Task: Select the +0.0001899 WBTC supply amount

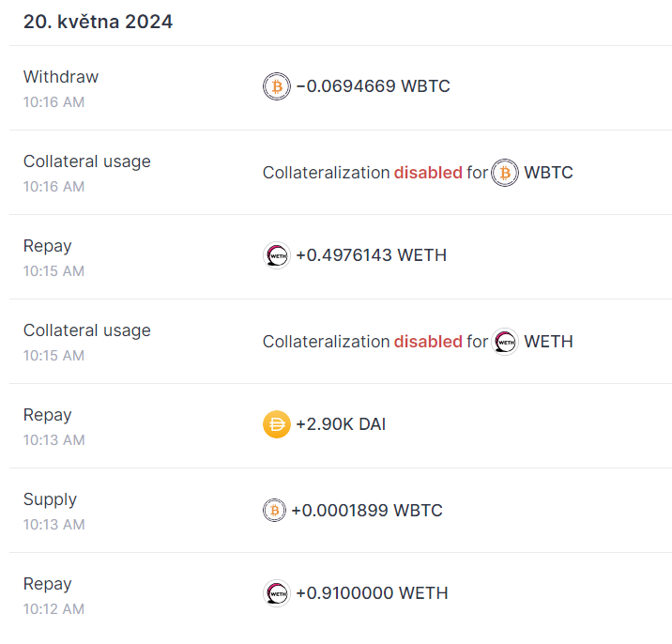Action: (366, 511)
